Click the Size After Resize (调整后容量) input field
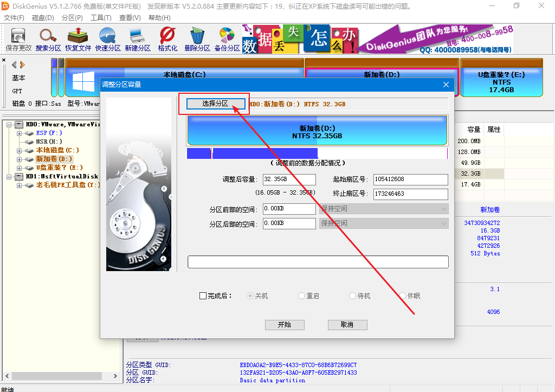 (x=289, y=179)
